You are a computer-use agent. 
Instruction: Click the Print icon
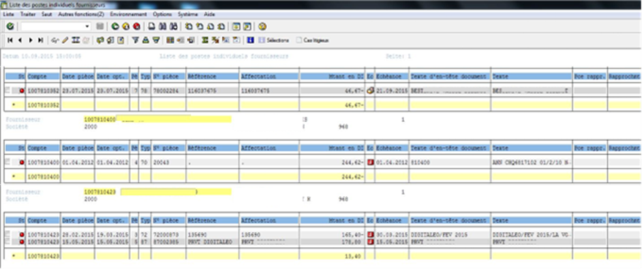(151, 27)
